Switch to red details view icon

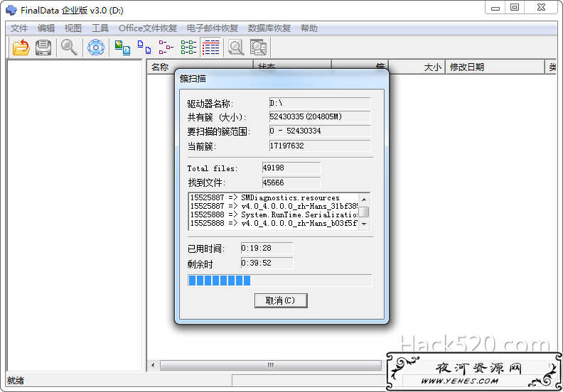coord(210,48)
